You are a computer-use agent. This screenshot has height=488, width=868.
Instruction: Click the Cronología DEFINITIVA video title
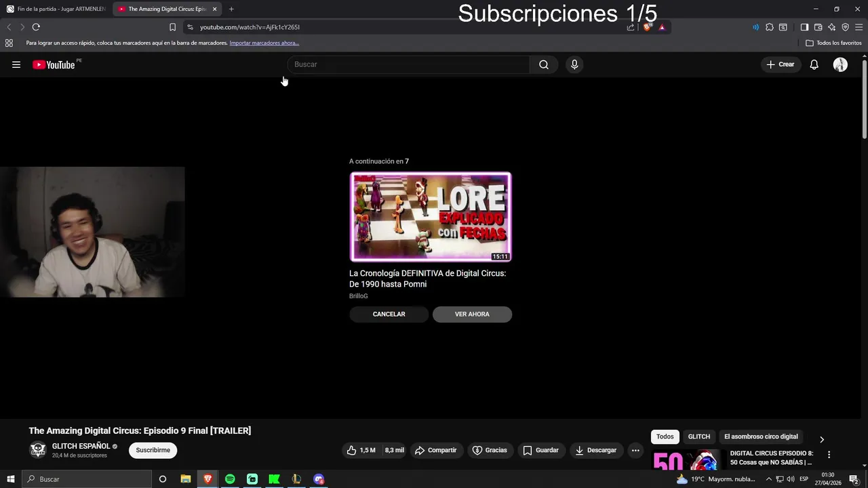click(x=427, y=279)
